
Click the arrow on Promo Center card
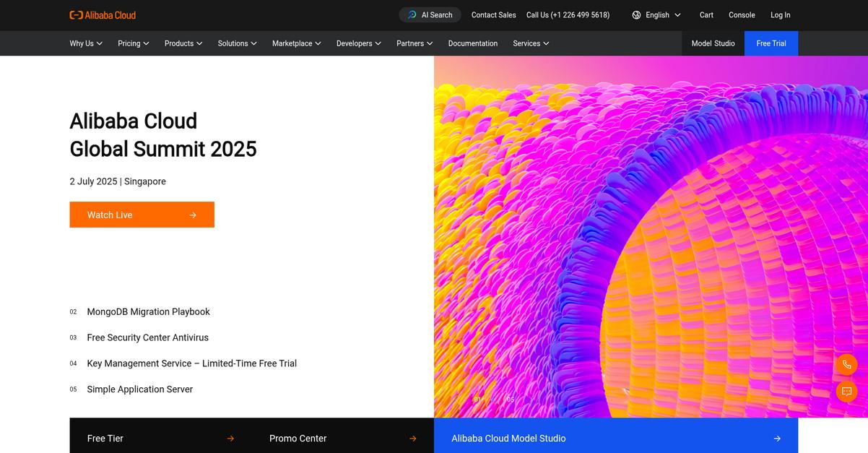point(413,439)
